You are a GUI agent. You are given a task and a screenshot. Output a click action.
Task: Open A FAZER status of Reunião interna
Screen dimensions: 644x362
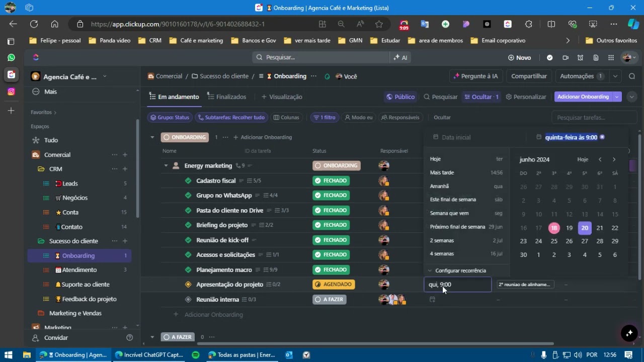coord(331,300)
